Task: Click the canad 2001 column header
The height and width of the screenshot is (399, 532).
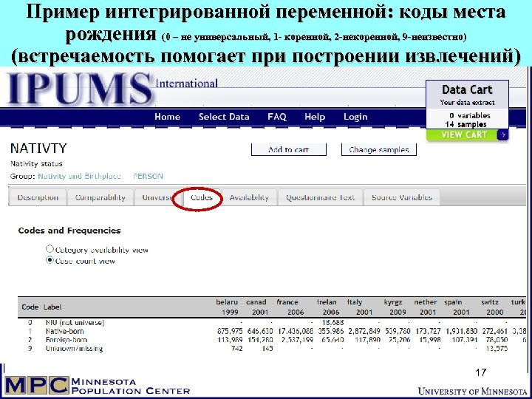Action: [x=256, y=307]
